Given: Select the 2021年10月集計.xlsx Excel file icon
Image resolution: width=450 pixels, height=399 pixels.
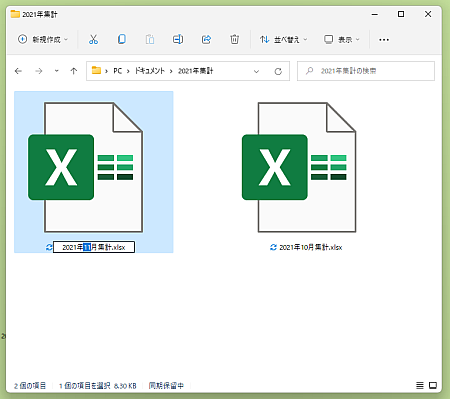Looking at the screenshot, I should coord(299,167).
